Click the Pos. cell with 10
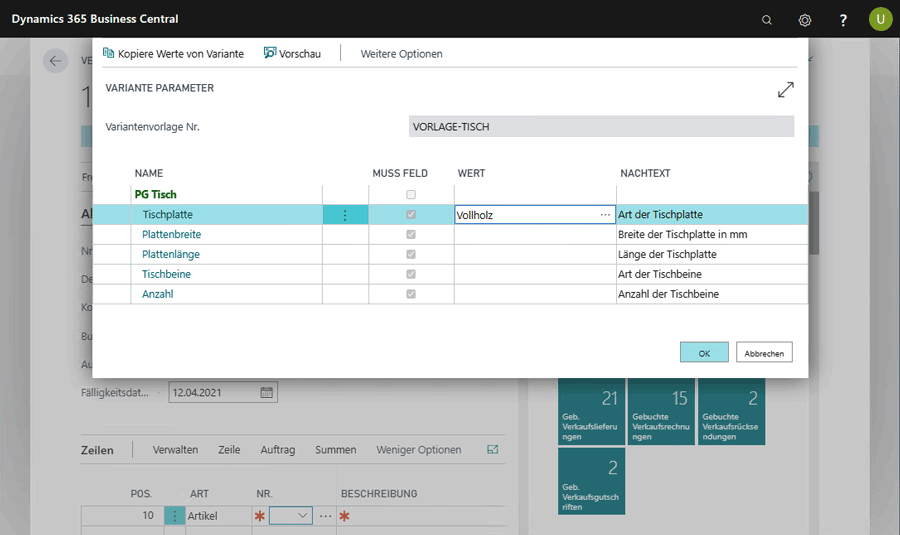The height and width of the screenshot is (535, 900). click(122, 515)
